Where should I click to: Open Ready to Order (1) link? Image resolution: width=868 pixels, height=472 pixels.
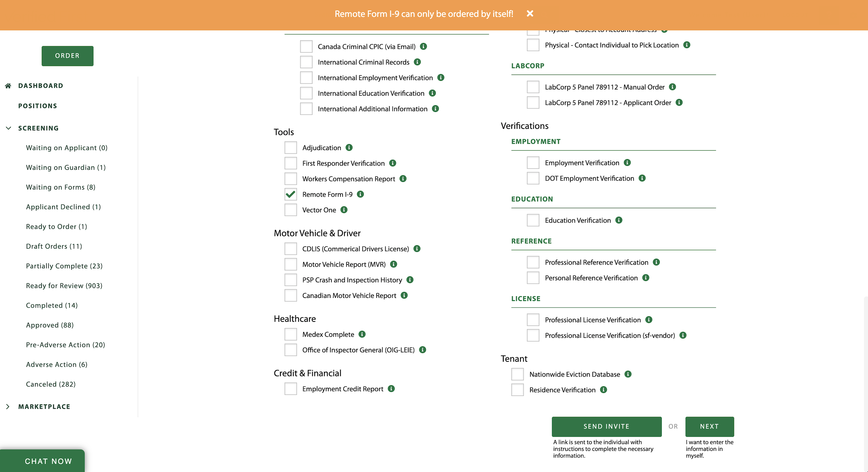pyautogui.click(x=57, y=227)
